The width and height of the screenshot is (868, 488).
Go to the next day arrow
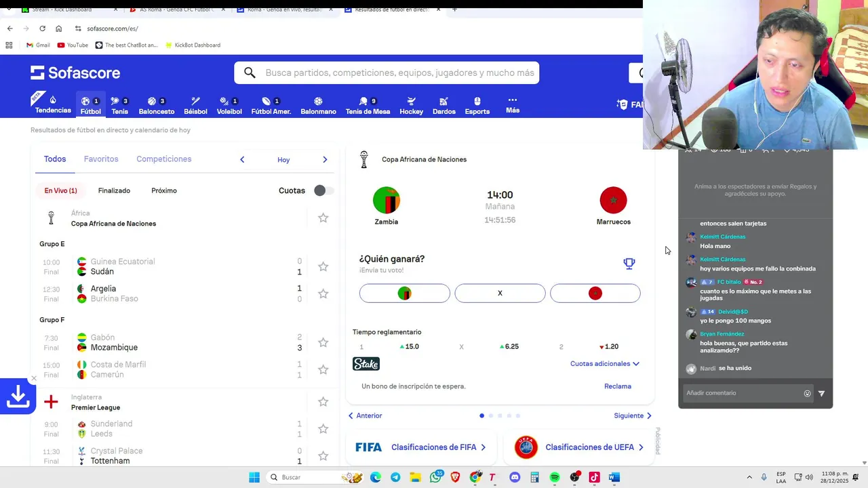(x=325, y=160)
